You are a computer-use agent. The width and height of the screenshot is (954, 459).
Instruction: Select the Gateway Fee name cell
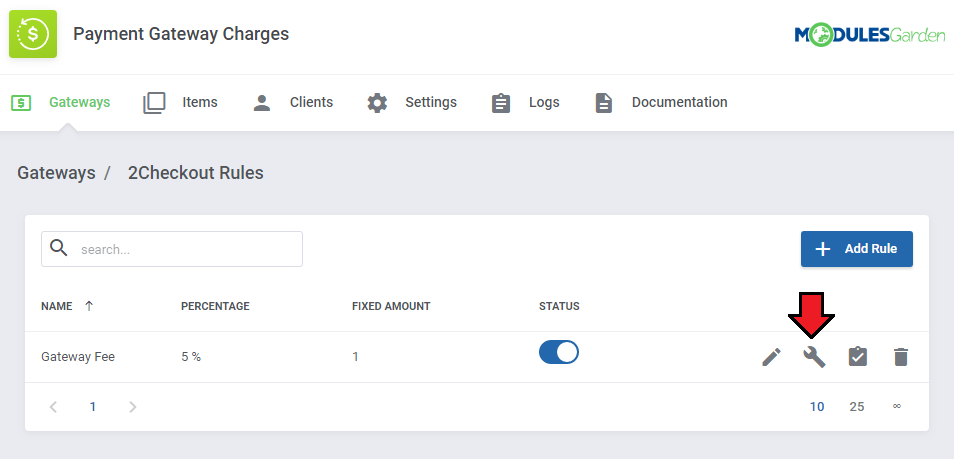pos(78,357)
